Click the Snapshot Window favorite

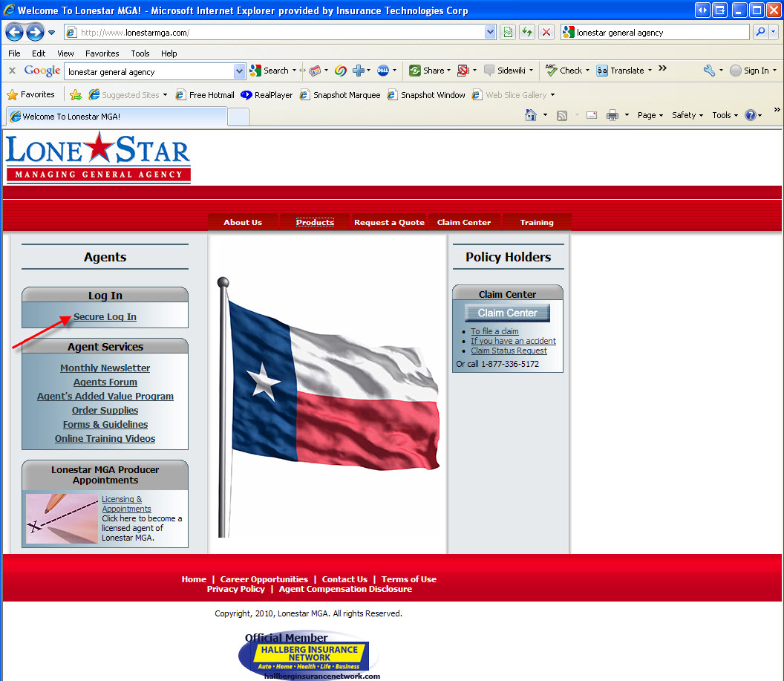tap(426, 95)
